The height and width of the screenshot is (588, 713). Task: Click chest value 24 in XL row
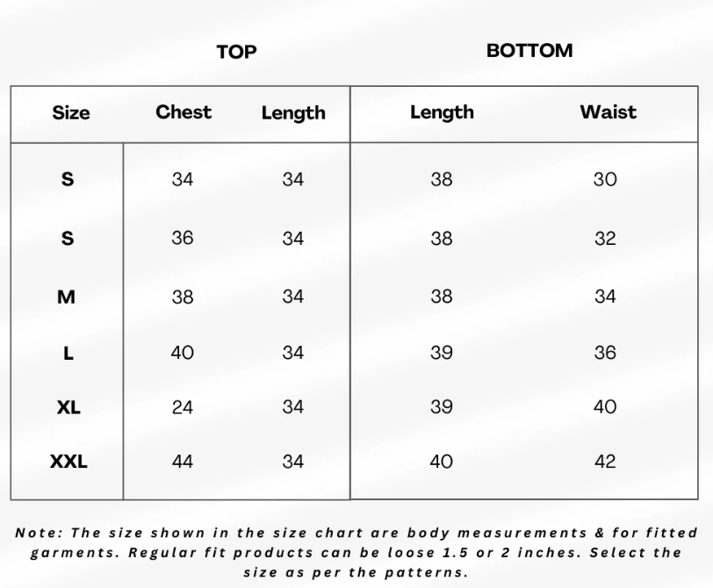[x=183, y=407]
